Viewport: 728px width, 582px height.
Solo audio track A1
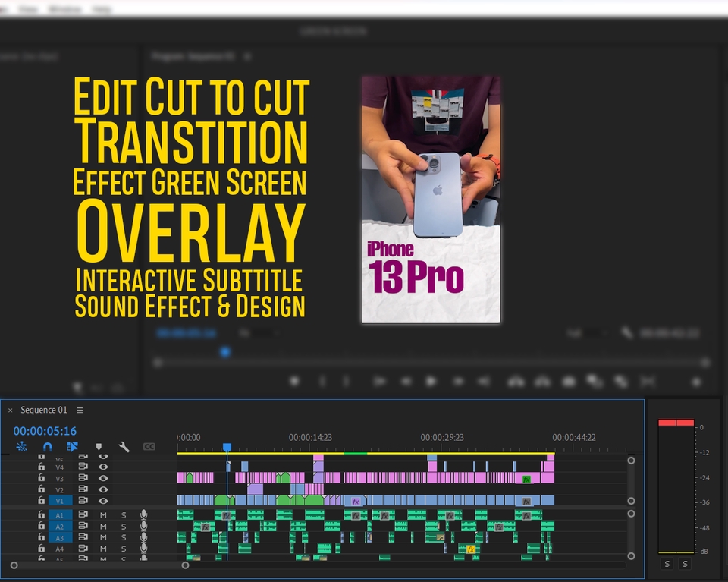tap(124, 514)
